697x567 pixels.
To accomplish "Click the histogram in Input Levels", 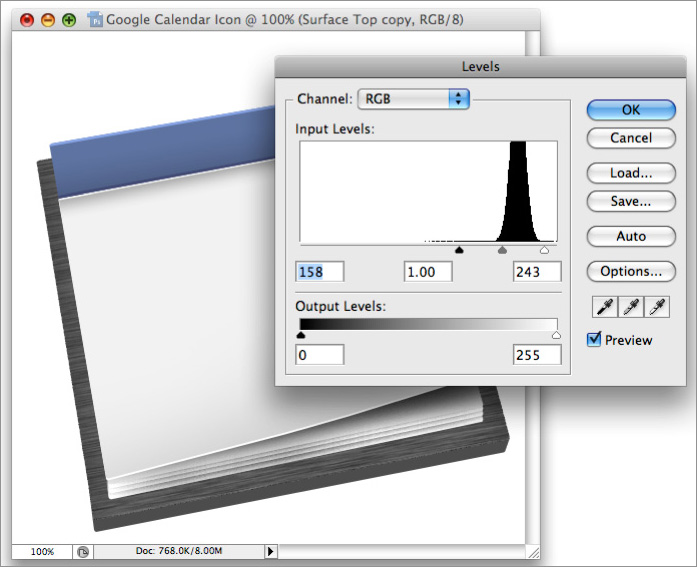I will point(428,192).
